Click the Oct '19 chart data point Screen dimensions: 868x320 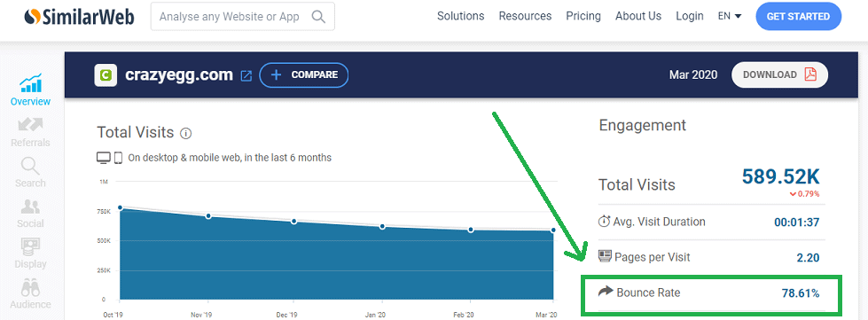pos(120,207)
